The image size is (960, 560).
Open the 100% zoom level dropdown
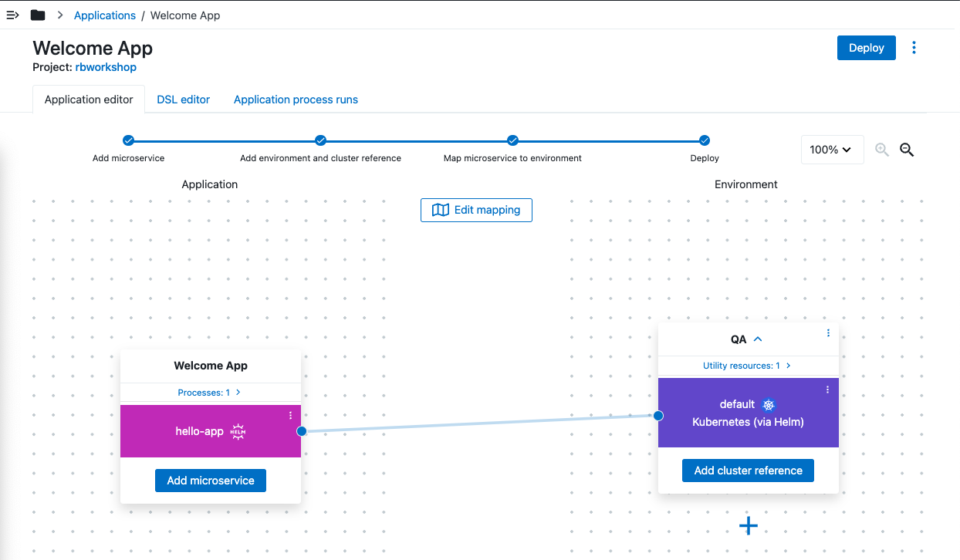coord(832,150)
